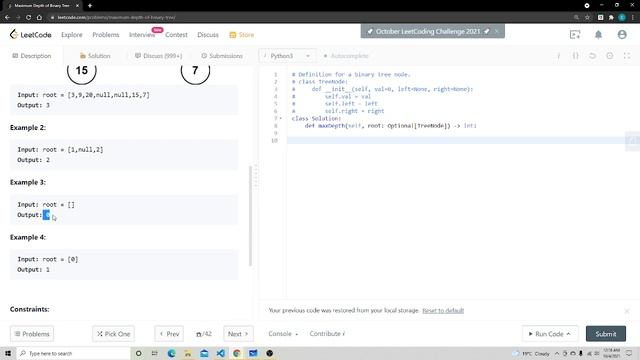Screen dimensions: 640x360
Task: Open Discuss in top navigation
Action: pyautogui.click(x=208, y=35)
